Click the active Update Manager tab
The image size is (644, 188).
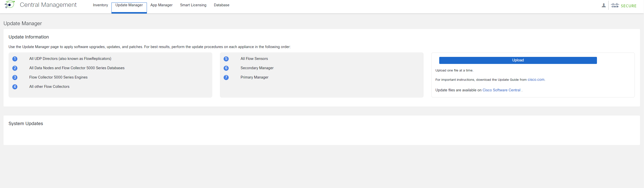[x=129, y=5]
